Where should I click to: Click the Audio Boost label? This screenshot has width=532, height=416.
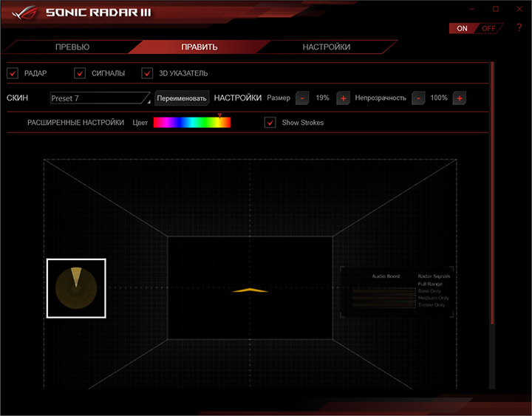[x=386, y=276]
